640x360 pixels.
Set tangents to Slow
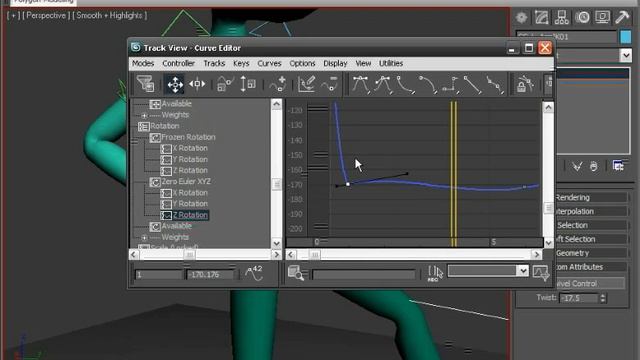coord(427,84)
